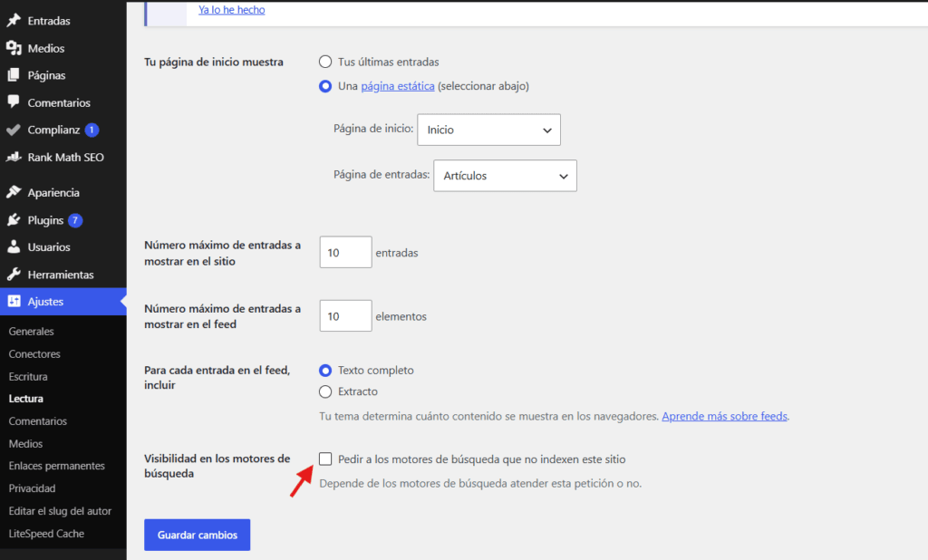
Task: Open LiteSpeed Cache settings submenu
Action: tap(46, 534)
